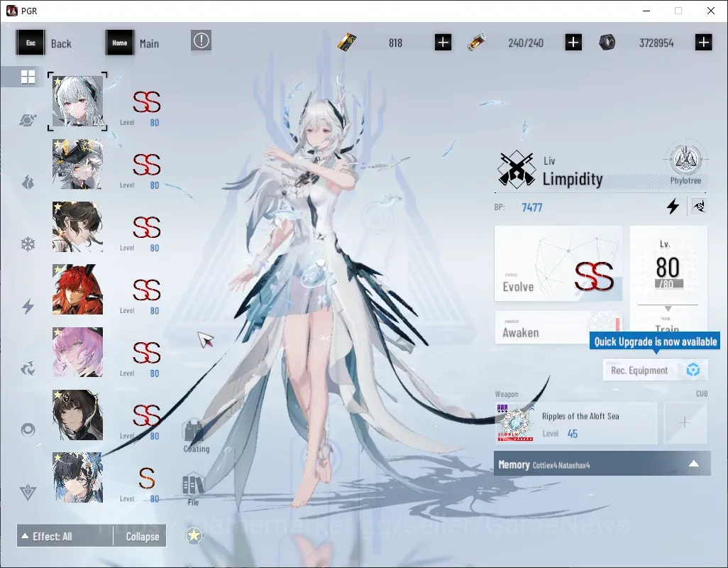728x568 pixels.
Task: Select the ring-shaped filter icon
Action: click(x=28, y=430)
